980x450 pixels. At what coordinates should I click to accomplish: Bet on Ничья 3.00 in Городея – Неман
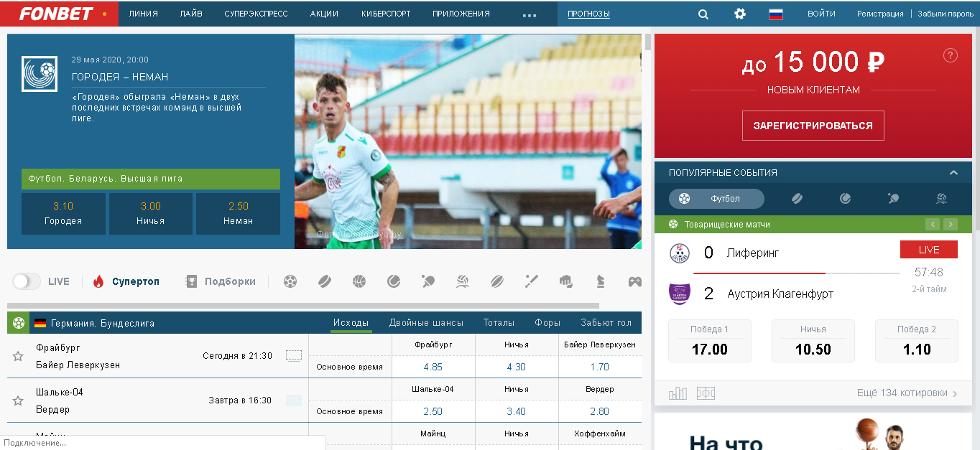[151, 213]
